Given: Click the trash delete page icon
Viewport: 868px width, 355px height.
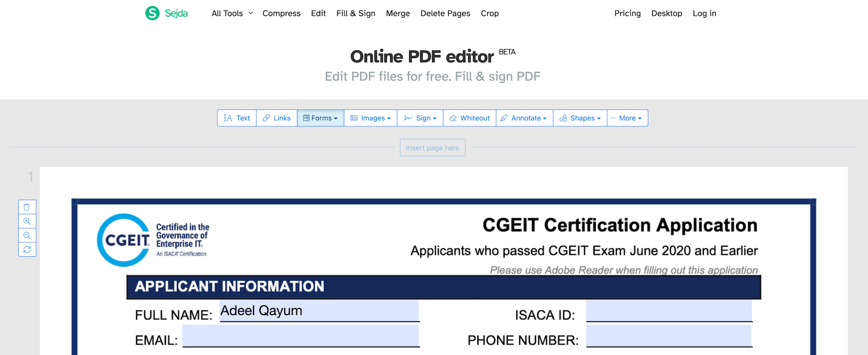Looking at the screenshot, I should pos(27,207).
